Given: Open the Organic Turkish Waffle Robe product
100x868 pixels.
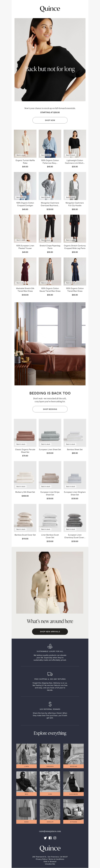Looking at the screenshot, I should [25, 149].
